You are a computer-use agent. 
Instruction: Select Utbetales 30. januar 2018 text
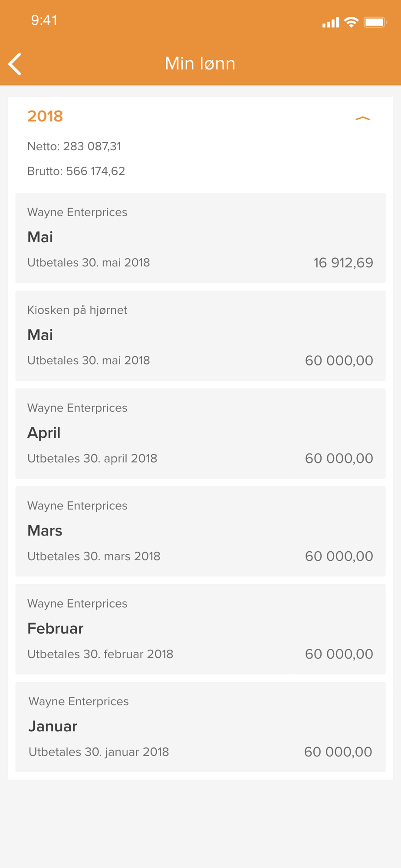(x=99, y=752)
